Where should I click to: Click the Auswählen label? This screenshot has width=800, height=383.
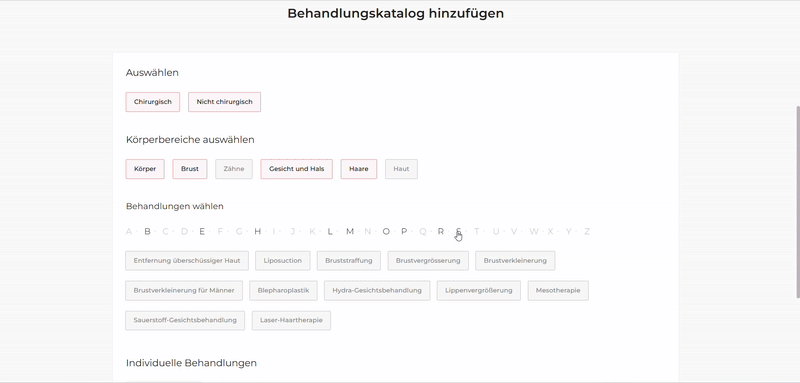pyautogui.click(x=152, y=73)
